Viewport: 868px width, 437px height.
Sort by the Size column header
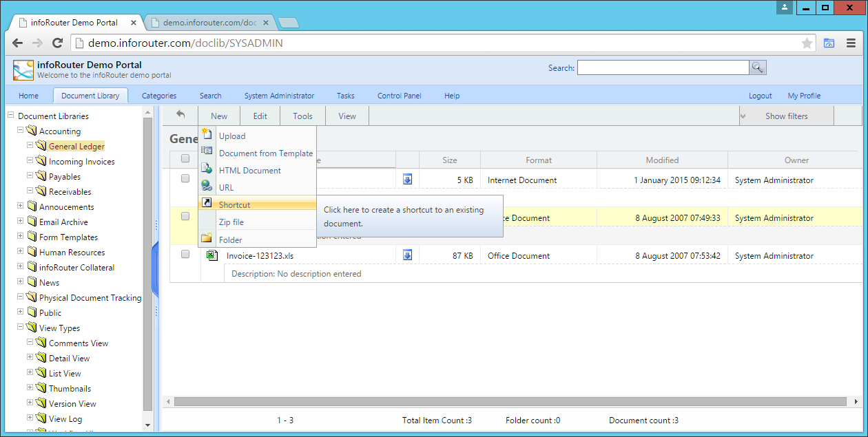(450, 160)
